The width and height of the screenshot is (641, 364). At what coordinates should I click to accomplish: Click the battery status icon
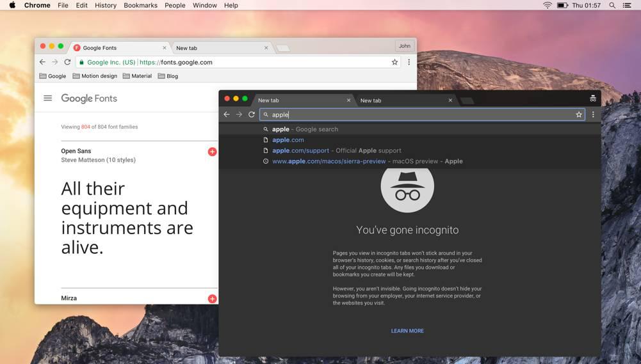tap(562, 5)
